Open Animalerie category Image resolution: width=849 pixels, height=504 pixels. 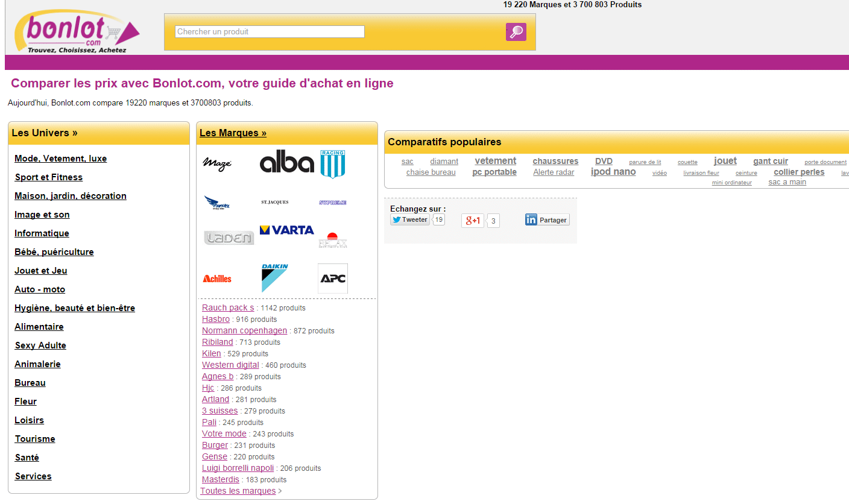click(38, 364)
